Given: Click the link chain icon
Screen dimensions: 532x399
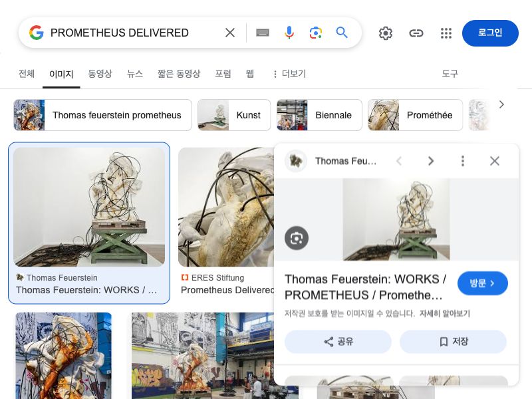Looking at the screenshot, I should point(416,33).
